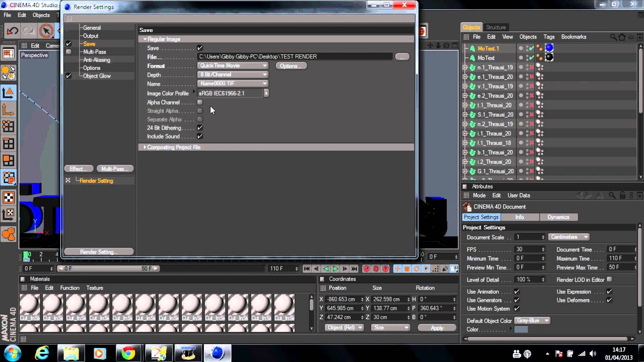This screenshot has width=644, height=362.
Task: Disable the 24 Bit Dithering checkbox
Action: point(200,128)
